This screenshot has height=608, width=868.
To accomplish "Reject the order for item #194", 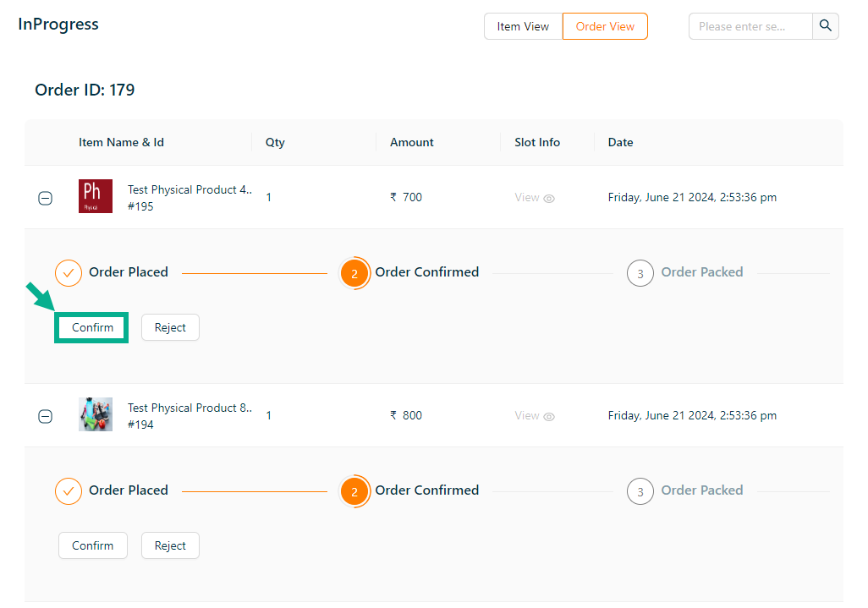I will (170, 545).
